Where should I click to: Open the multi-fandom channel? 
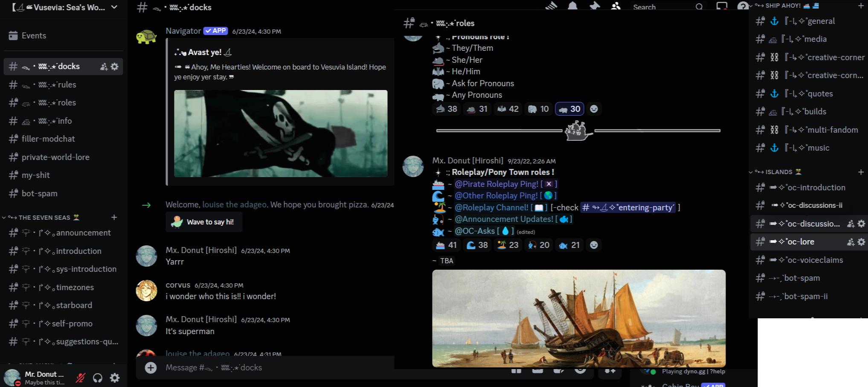(x=809, y=130)
